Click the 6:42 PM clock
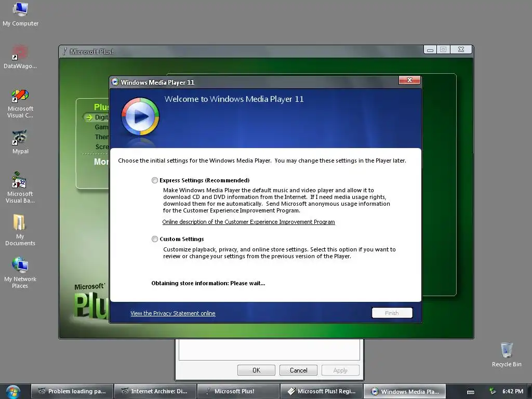 pyautogui.click(x=513, y=391)
